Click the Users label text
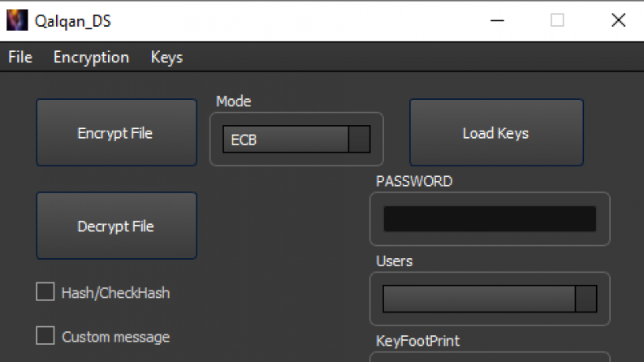This screenshot has height=362, width=644. tap(395, 261)
